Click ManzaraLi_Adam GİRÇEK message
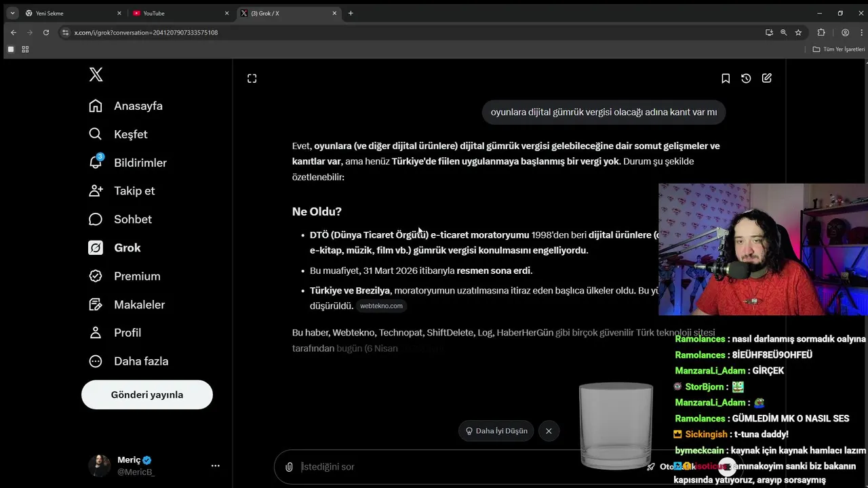 (730, 371)
